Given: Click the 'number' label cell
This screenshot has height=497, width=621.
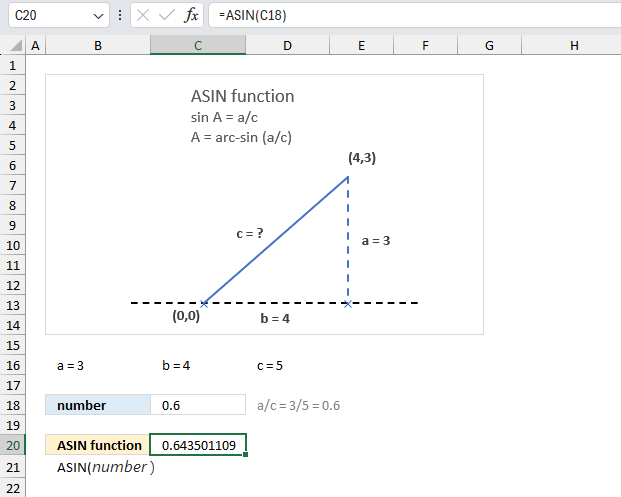Looking at the screenshot, I should [x=98, y=405].
